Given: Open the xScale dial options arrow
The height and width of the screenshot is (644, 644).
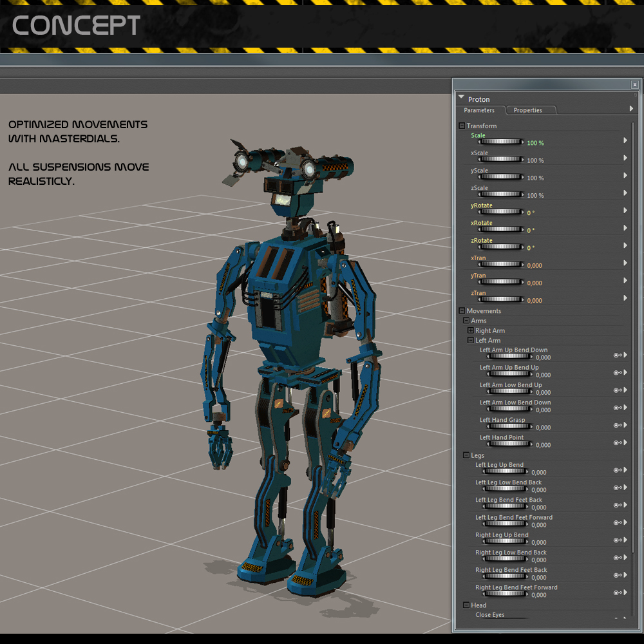Looking at the screenshot, I should (625, 158).
